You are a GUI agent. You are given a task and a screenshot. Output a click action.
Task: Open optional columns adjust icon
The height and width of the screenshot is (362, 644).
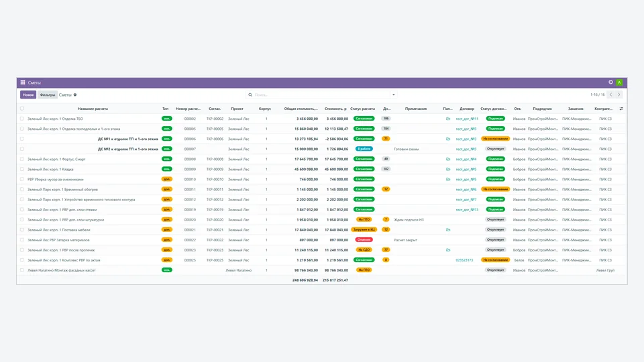coord(621,109)
